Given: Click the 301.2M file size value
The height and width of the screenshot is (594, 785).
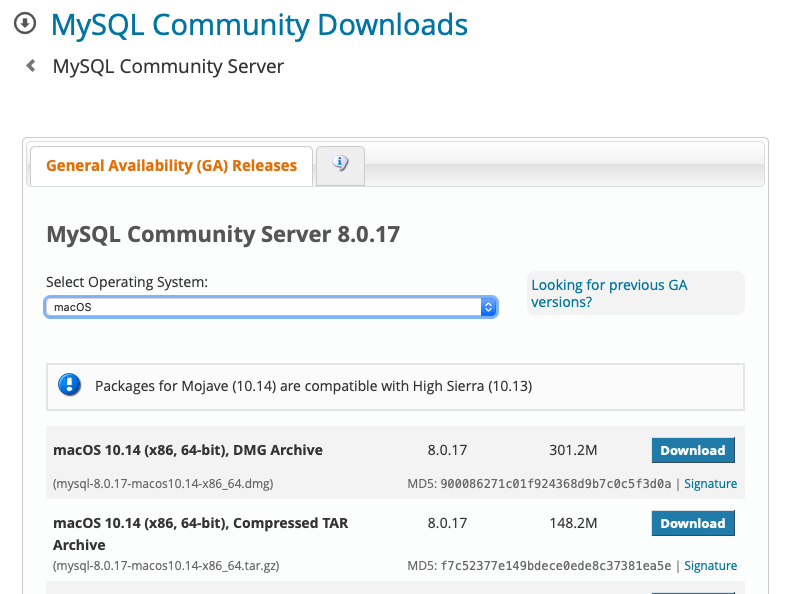Looking at the screenshot, I should point(573,450).
